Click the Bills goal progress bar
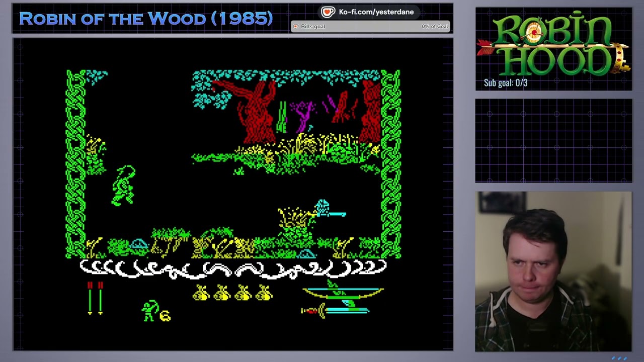 click(370, 26)
